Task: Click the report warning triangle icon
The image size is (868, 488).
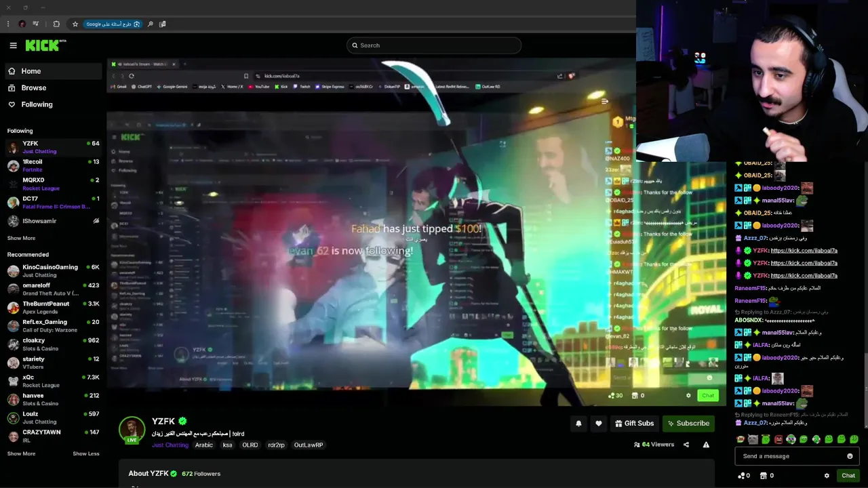Action: coord(706,445)
